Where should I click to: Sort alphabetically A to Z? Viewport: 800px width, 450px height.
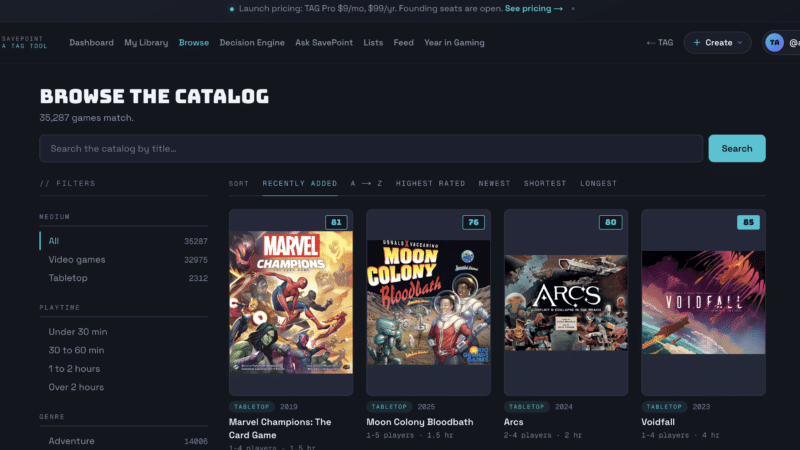click(366, 183)
